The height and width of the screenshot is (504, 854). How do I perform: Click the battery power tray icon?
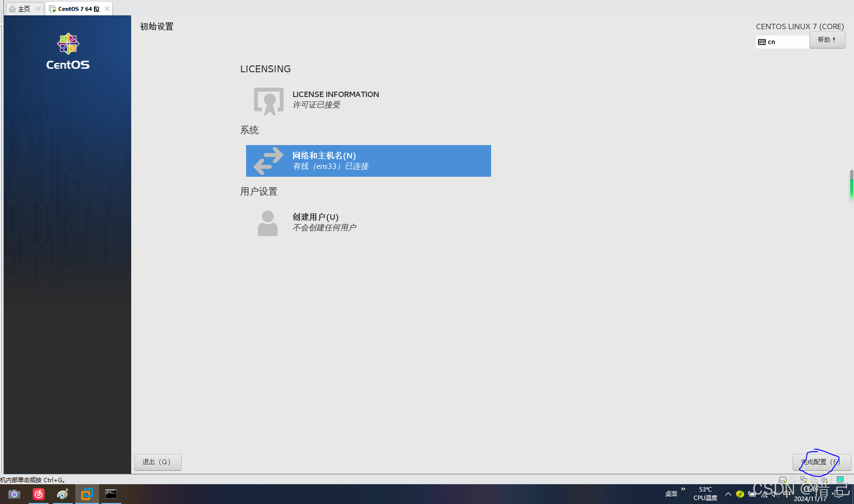point(752,494)
